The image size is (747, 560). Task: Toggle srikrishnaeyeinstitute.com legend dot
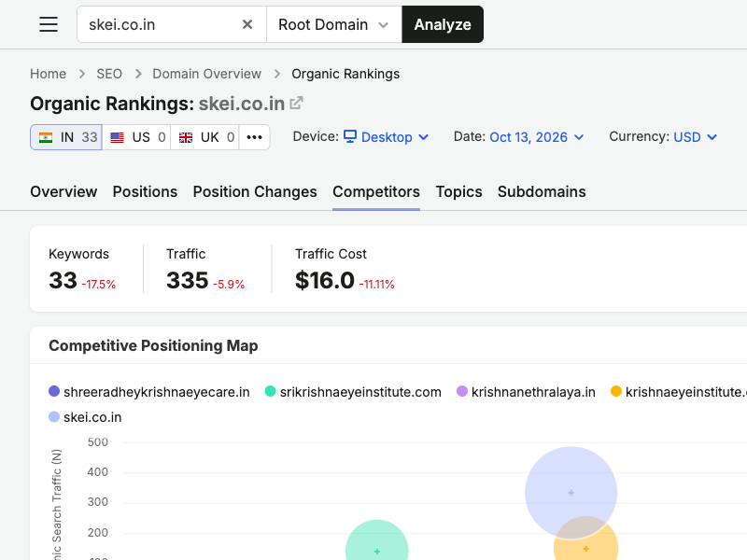pos(270,391)
